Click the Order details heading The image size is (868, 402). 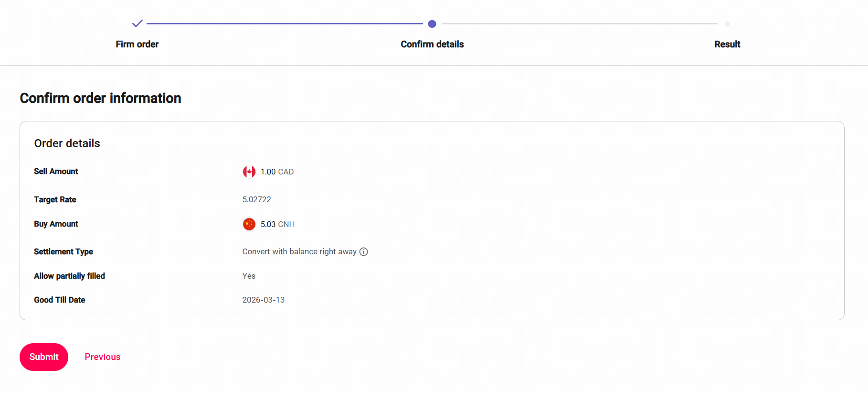coord(67,143)
